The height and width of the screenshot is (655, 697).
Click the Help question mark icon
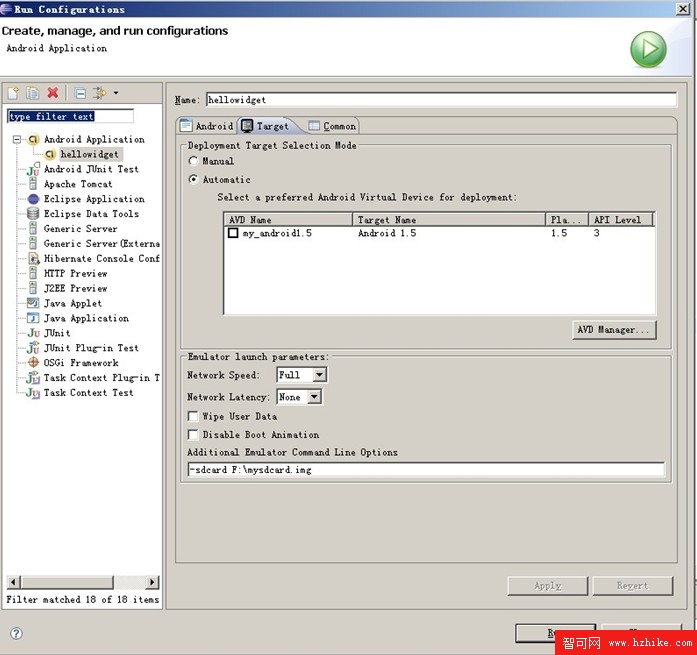[x=16, y=633]
